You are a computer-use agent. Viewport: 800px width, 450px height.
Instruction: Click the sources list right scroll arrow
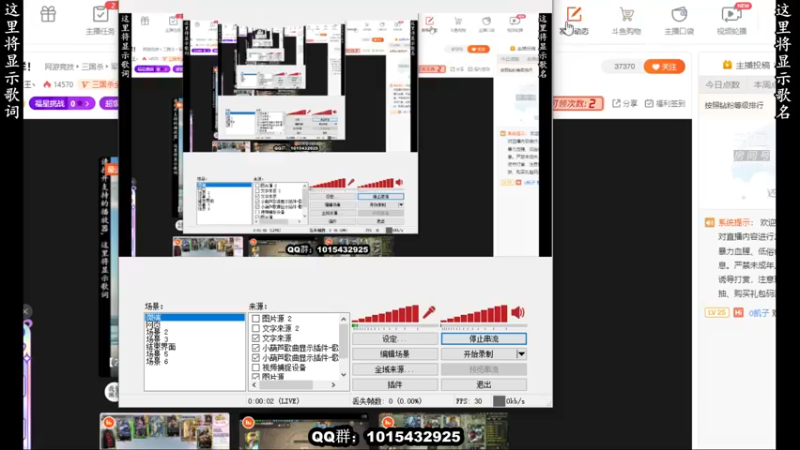(333, 385)
